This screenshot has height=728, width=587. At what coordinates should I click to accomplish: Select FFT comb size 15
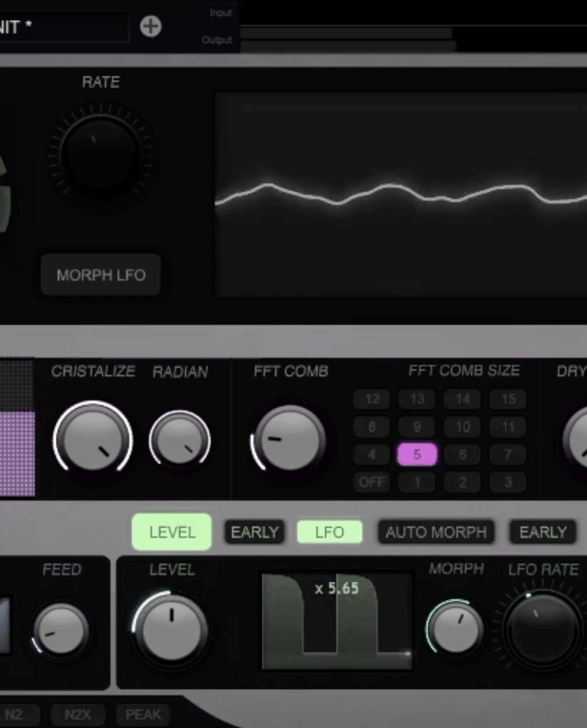[508, 399]
